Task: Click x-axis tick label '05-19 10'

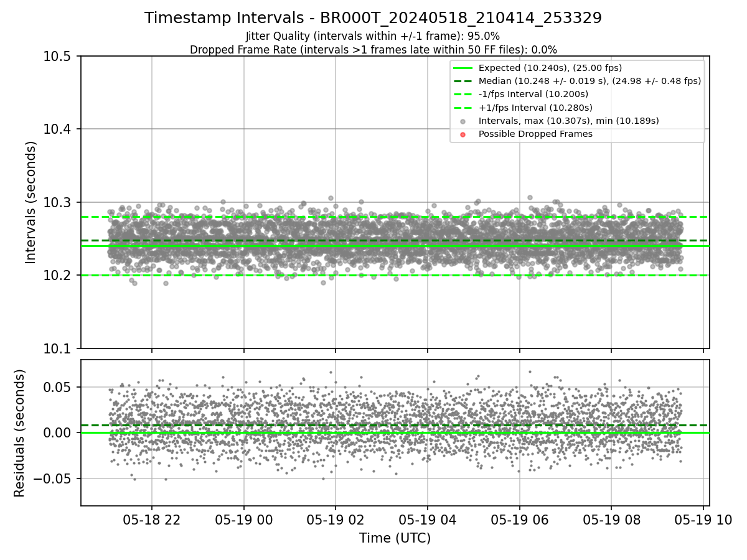Action: coord(703,521)
